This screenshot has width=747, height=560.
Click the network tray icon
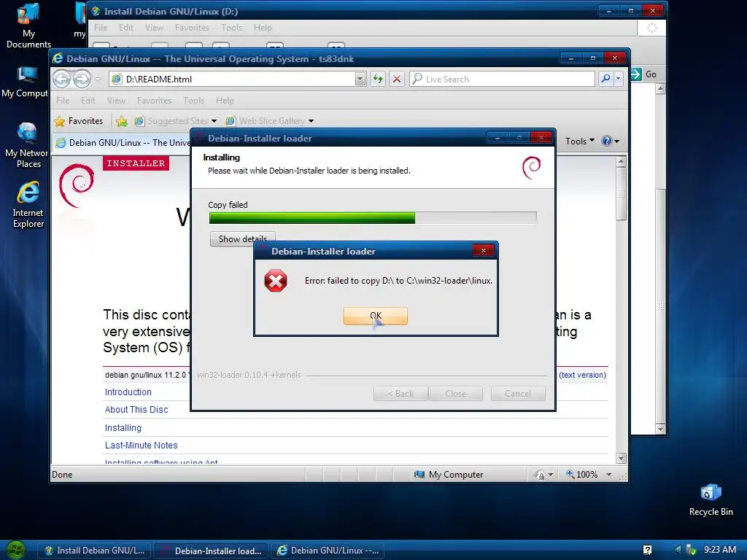(691, 550)
